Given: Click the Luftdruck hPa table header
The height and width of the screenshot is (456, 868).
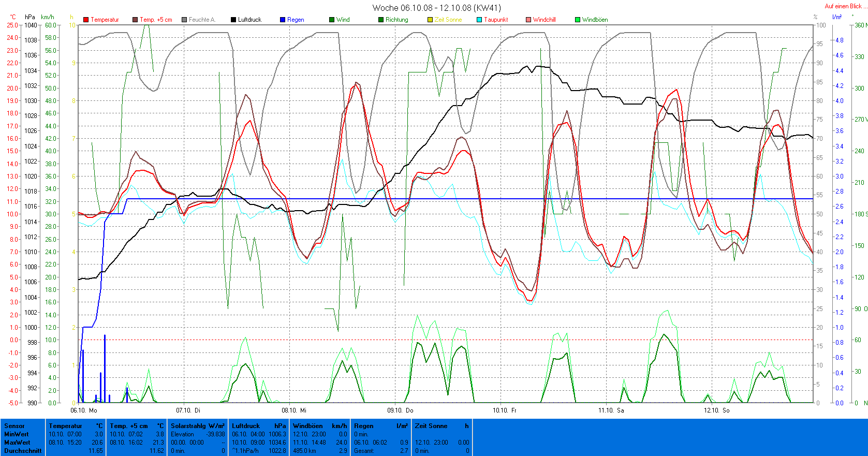Looking at the screenshot, I should click(x=259, y=426).
